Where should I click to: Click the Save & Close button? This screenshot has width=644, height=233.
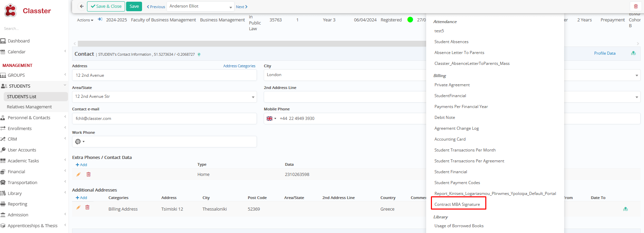(x=106, y=6)
